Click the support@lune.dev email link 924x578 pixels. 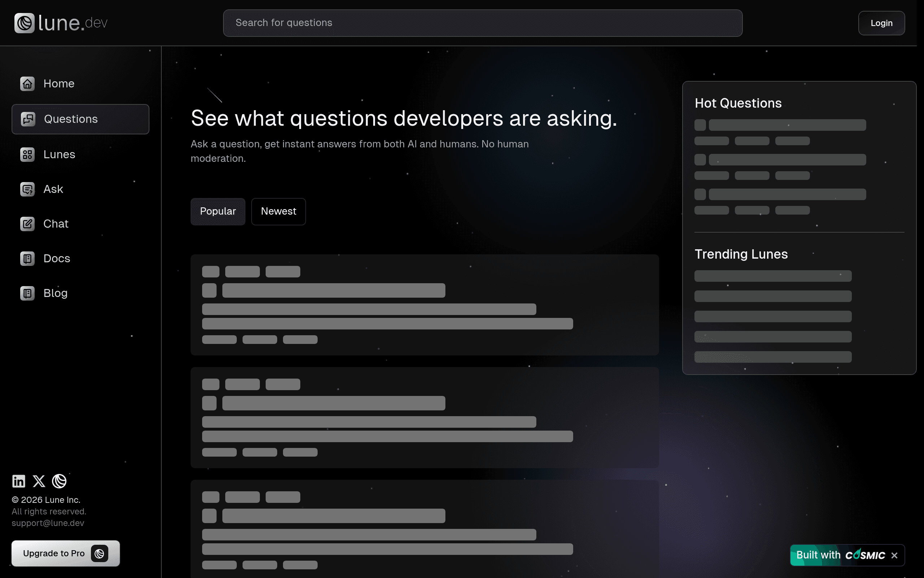[x=48, y=523]
